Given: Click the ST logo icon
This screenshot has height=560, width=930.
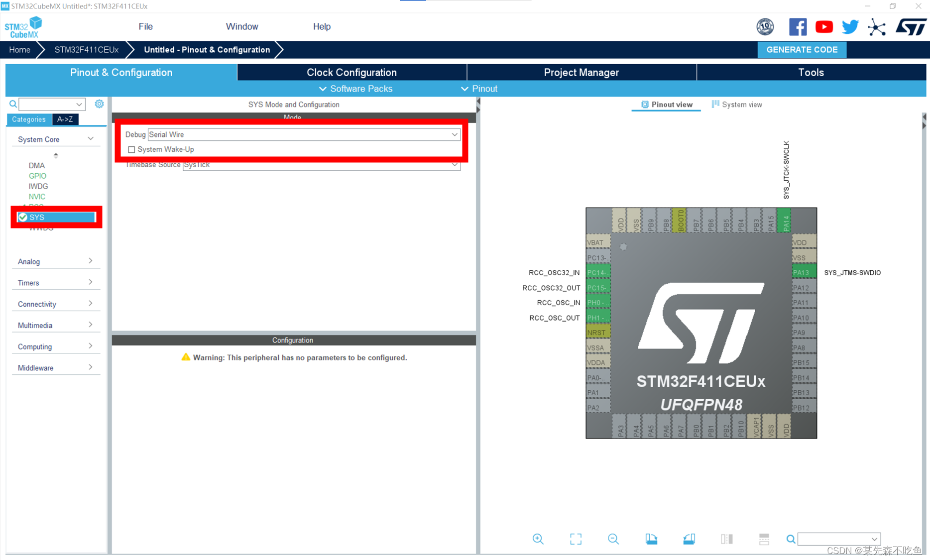Looking at the screenshot, I should [911, 27].
